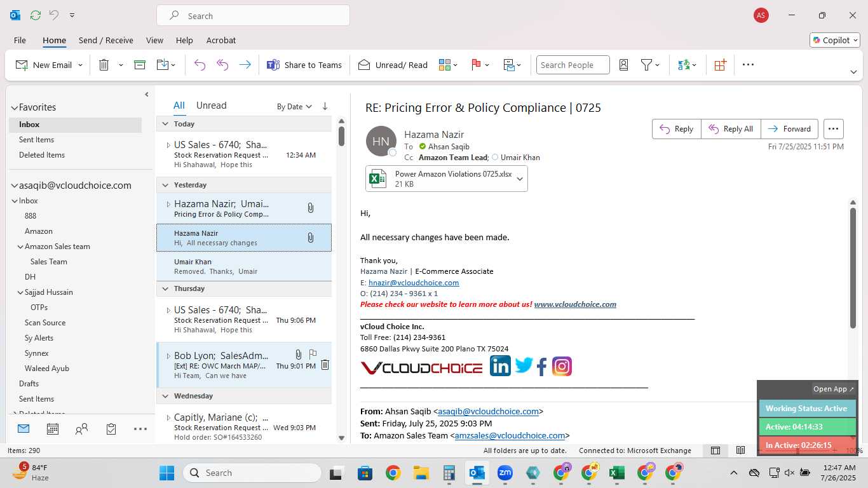Click the flag icon on Bob Lyon email
This screenshot has height=488, width=868.
pyautogui.click(x=313, y=354)
